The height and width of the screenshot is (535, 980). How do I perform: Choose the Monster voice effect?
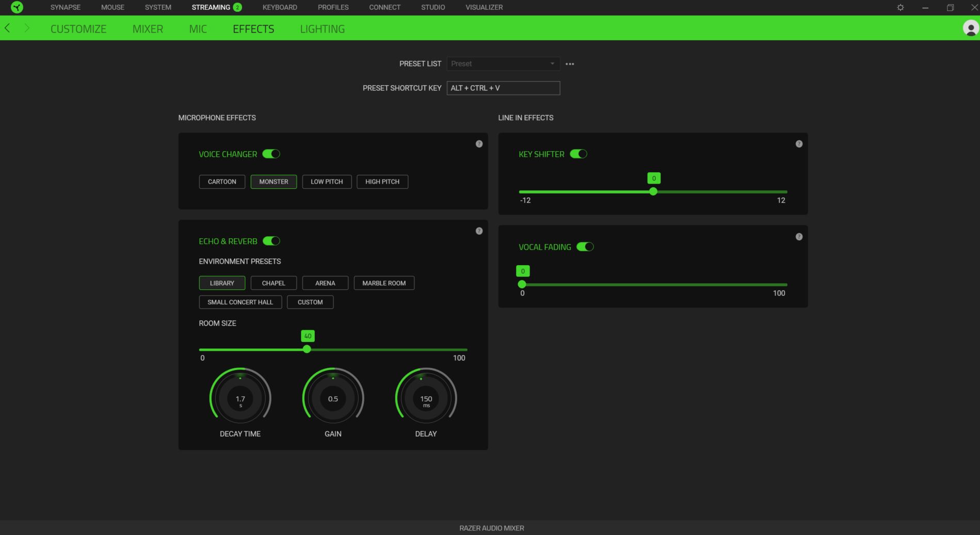tap(274, 182)
